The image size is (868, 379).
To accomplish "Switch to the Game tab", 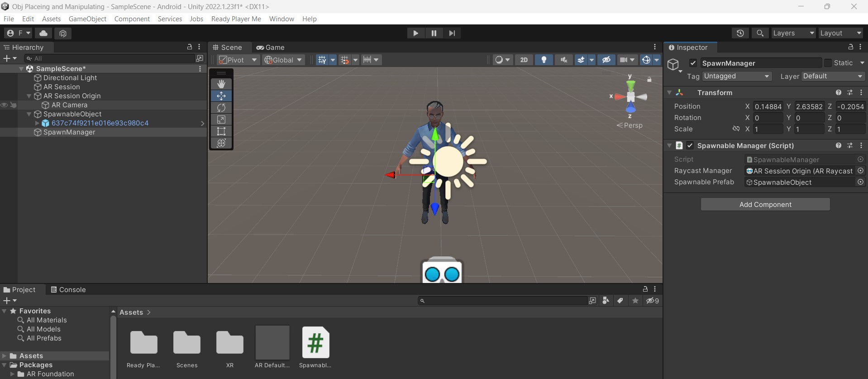I will tap(271, 47).
